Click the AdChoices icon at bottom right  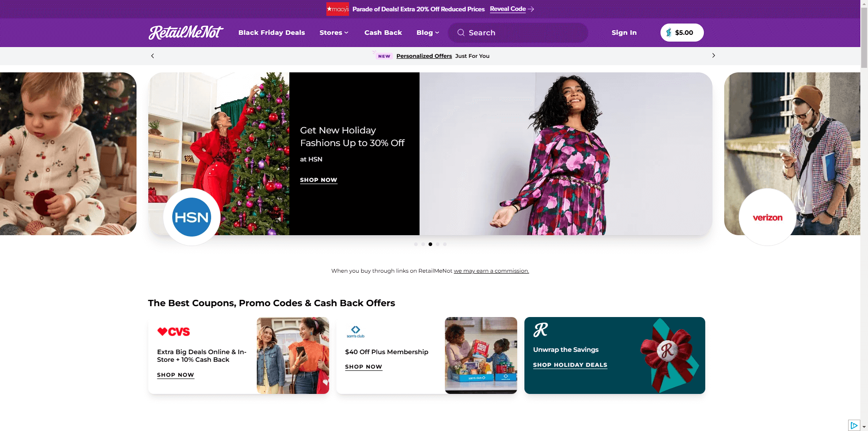(854, 425)
